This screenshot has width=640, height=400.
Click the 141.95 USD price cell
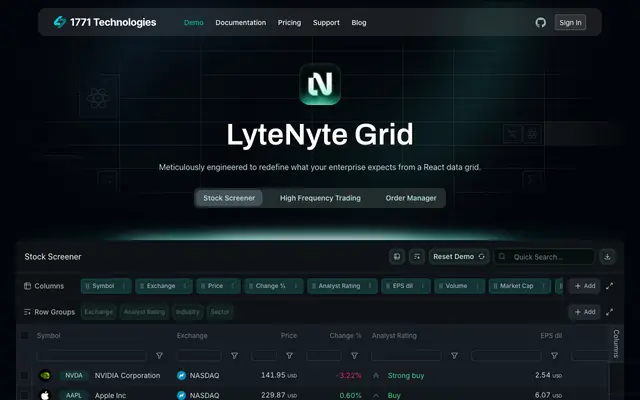(279, 376)
